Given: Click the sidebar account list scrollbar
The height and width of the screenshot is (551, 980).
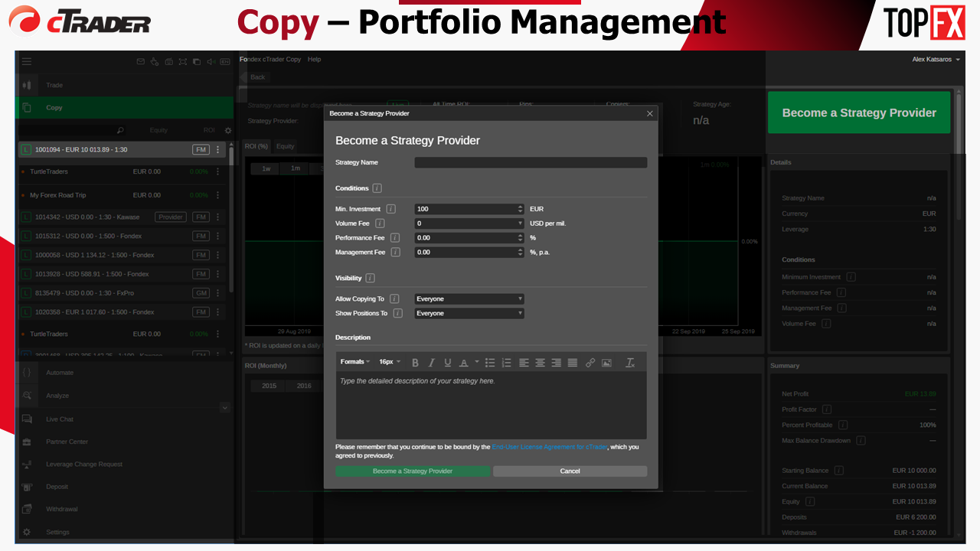Looking at the screenshot, I should [x=231, y=218].
